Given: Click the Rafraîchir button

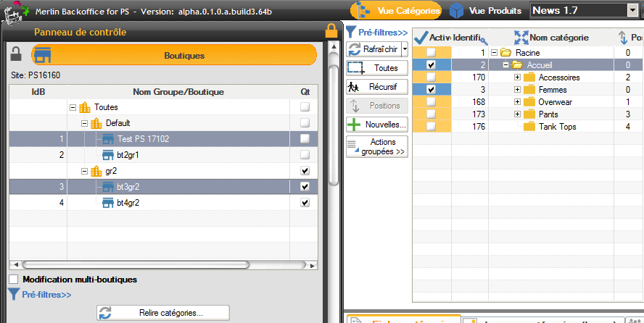Looking at the screenshot, I should [x=373, y=49].
